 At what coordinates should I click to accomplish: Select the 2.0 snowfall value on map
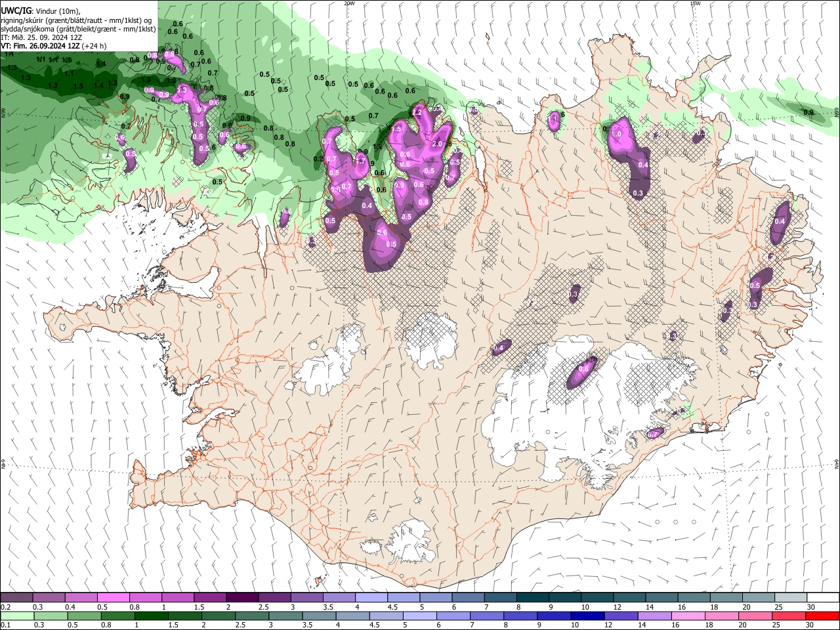(437, 144)
